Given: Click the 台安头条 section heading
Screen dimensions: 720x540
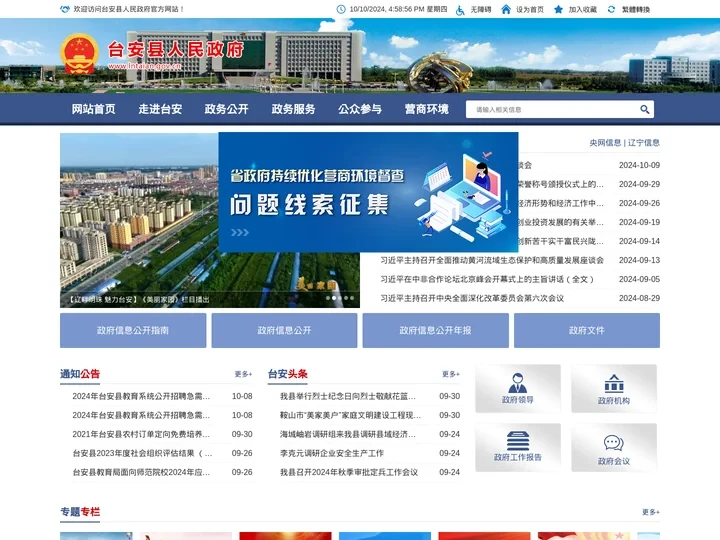Looking at the screenshot, I should click(x=288, y=374).
